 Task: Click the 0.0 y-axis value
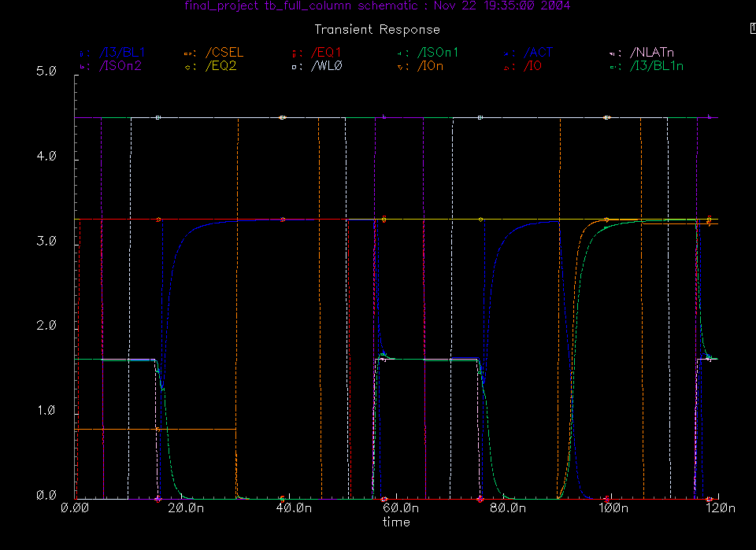click(46, 495)
